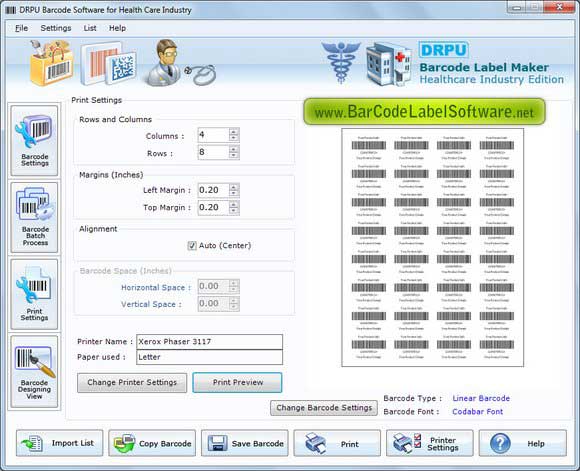Click the app icon in title bar

11,10
